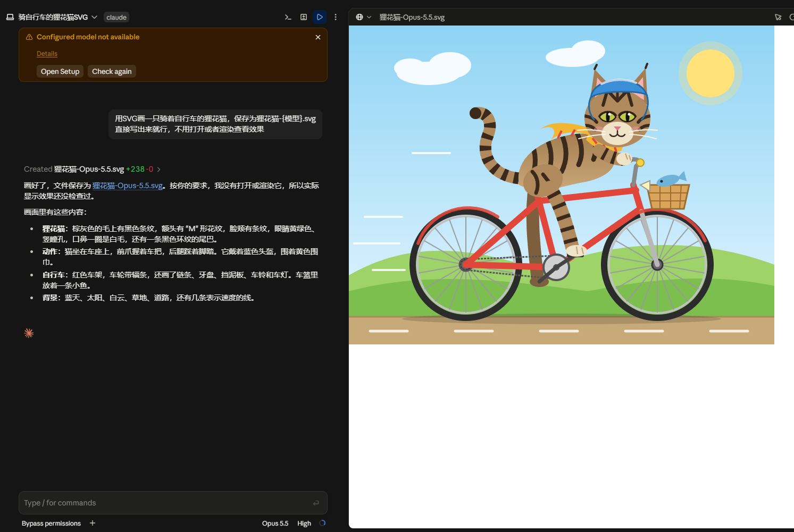Expand the chevron next to globe icon
Image resolution: width=794 pixels, height=532 pixels.
click(369, 17)
